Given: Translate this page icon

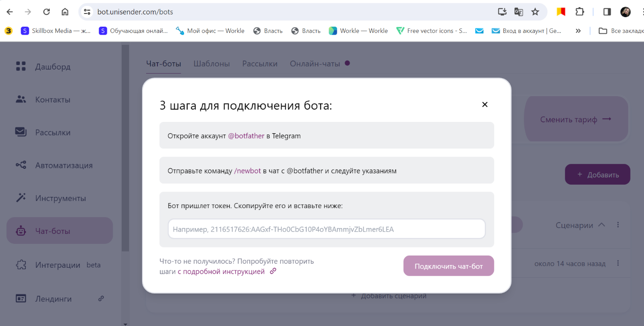Looking at the screenshot, I should pyautogui.click(x=519, y=12).
